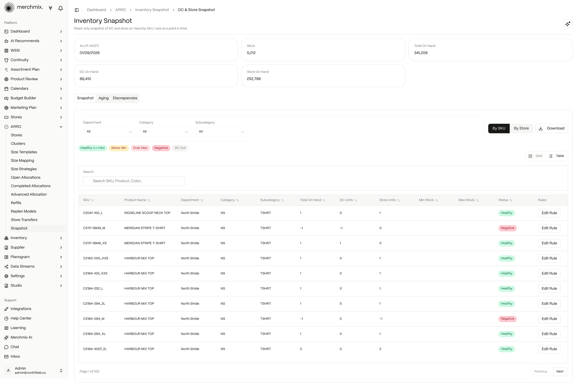The width and height of the screenshot is (579, 392).
Task: Click the Inventory Snapshot breadcrumb
Action: click(152, 10)
